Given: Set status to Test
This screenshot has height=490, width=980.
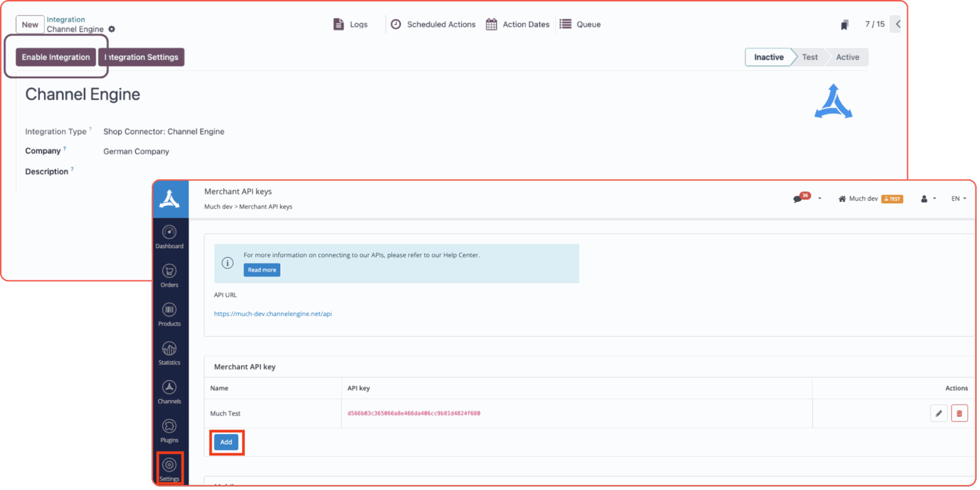Looking at the screenshot, I should [x=810, y=57].
